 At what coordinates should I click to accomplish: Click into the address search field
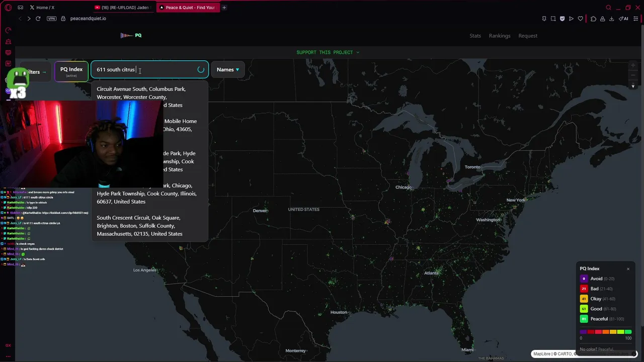tap(149, 70)
